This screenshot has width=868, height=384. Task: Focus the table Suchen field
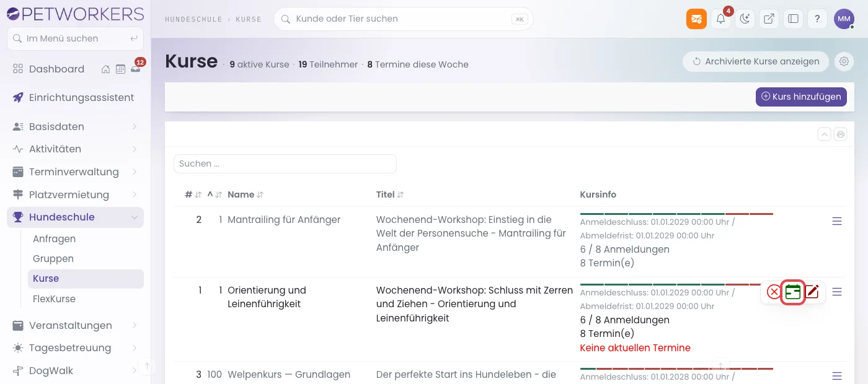[285, 164]
